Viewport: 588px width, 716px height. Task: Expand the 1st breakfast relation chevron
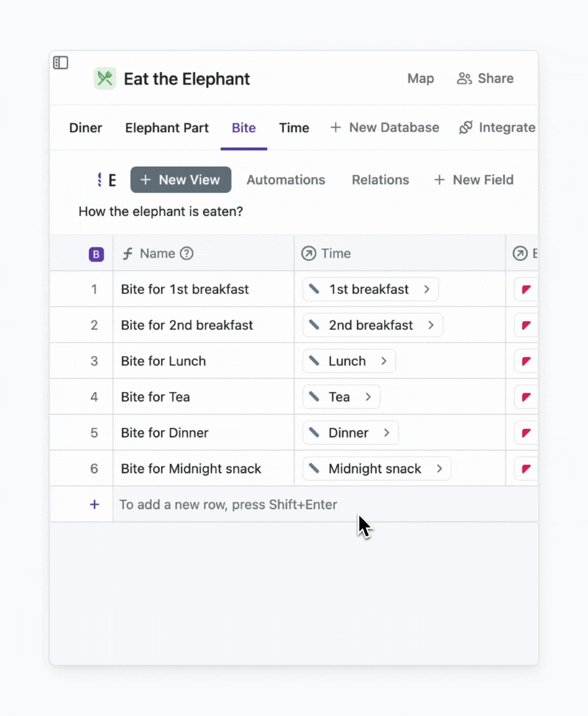(x=426, y=289)
